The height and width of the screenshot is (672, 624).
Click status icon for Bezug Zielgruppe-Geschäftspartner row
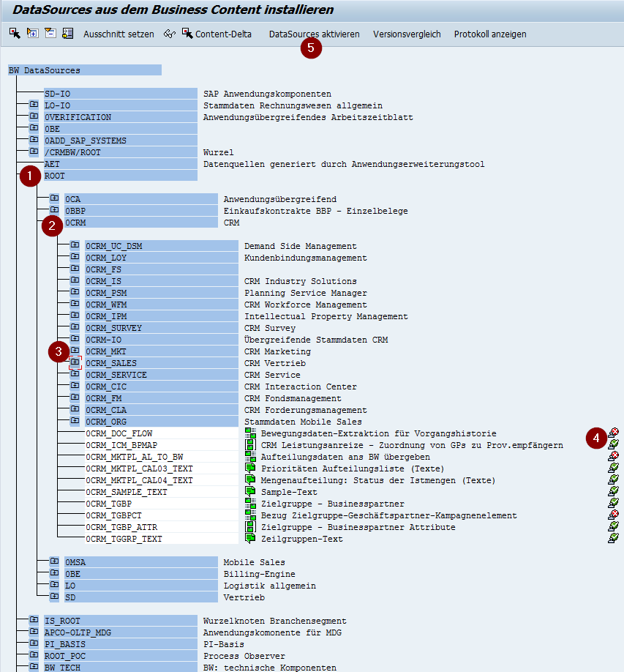tap(613, 515)
